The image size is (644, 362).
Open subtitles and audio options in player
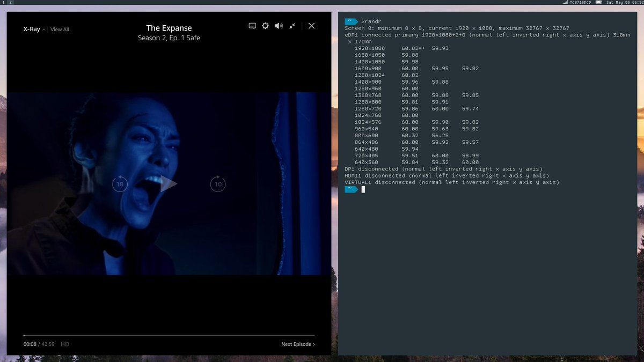pos(252,26)
